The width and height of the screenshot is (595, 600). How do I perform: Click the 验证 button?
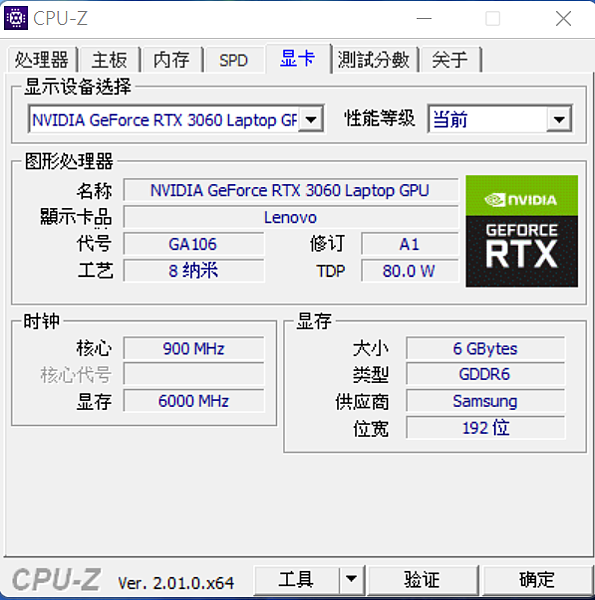click(422, 579)
